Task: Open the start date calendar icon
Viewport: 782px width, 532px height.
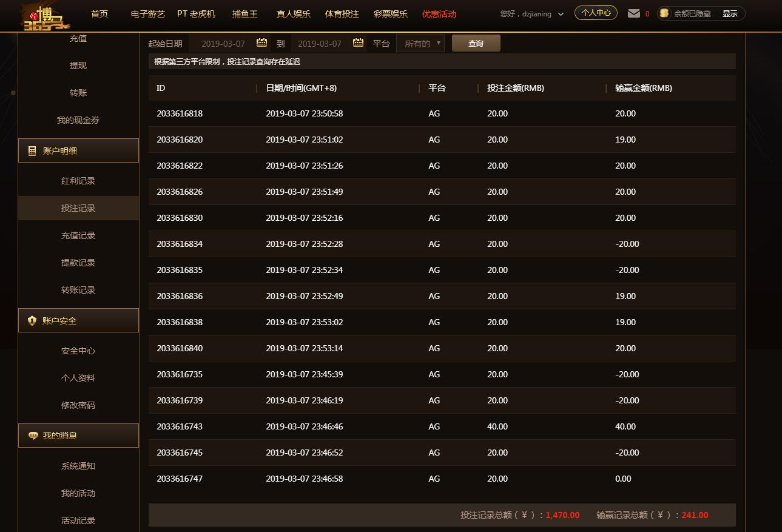Action: 261,42
